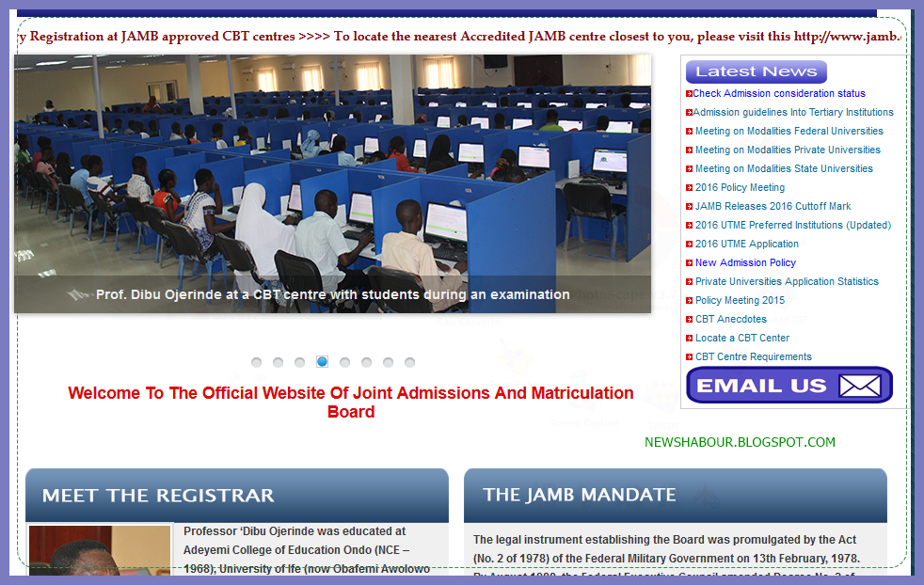This screenshot has height=585, width=924.
Task: Click the arrow marker beside "Check Admission consideration status"
Action: coord(689,93)
